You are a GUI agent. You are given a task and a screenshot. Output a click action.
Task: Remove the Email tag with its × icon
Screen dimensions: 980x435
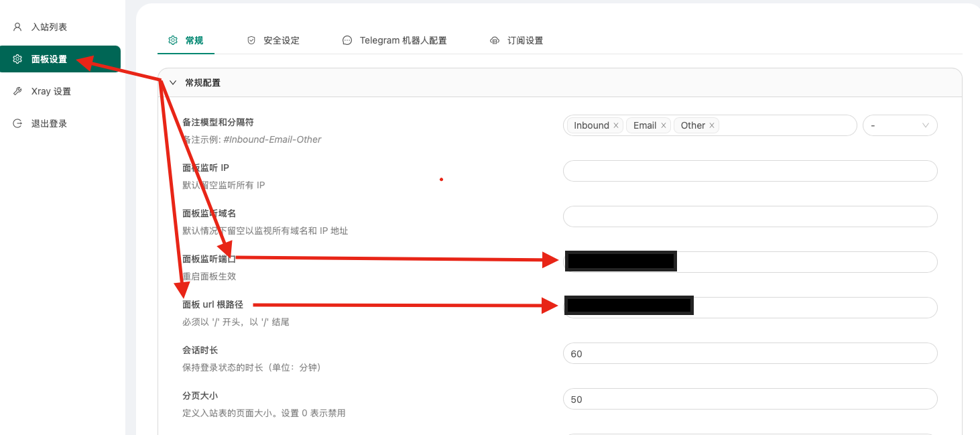click(664, 125)
